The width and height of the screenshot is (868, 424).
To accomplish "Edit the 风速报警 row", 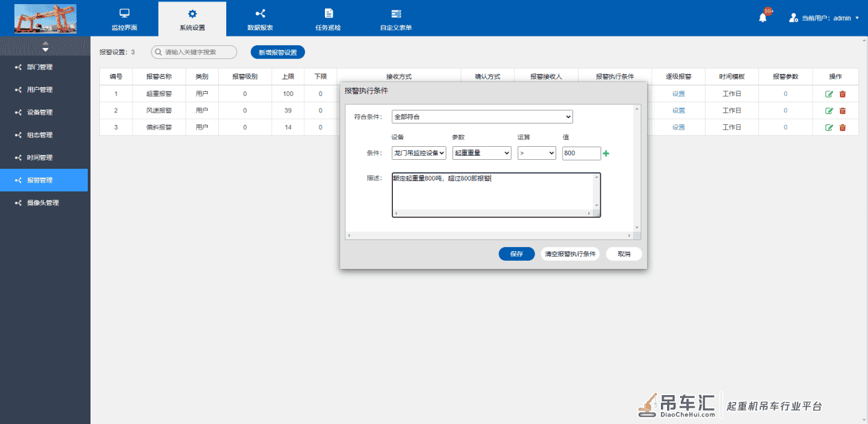I will pos(829,110).
